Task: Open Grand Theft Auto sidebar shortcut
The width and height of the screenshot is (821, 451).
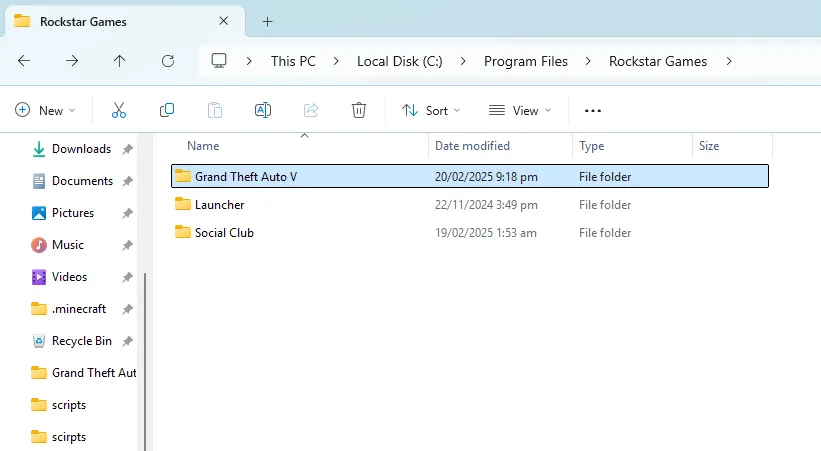Action: coord(84,372)
